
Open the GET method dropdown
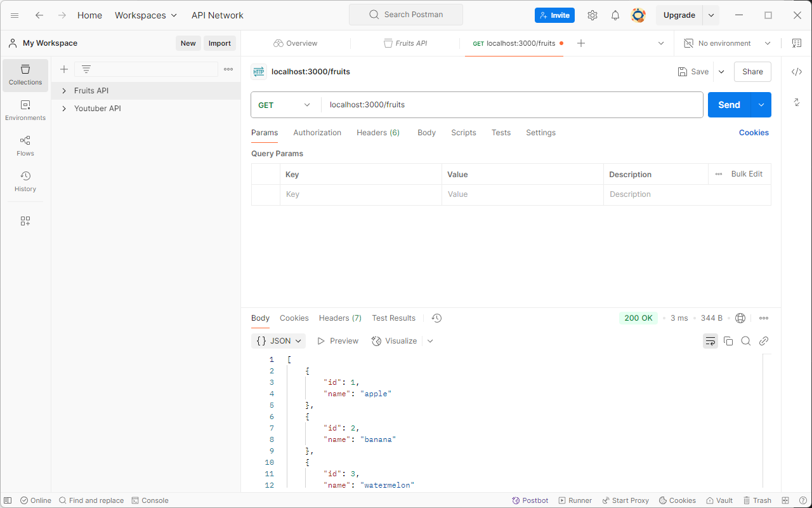(285, 105)
